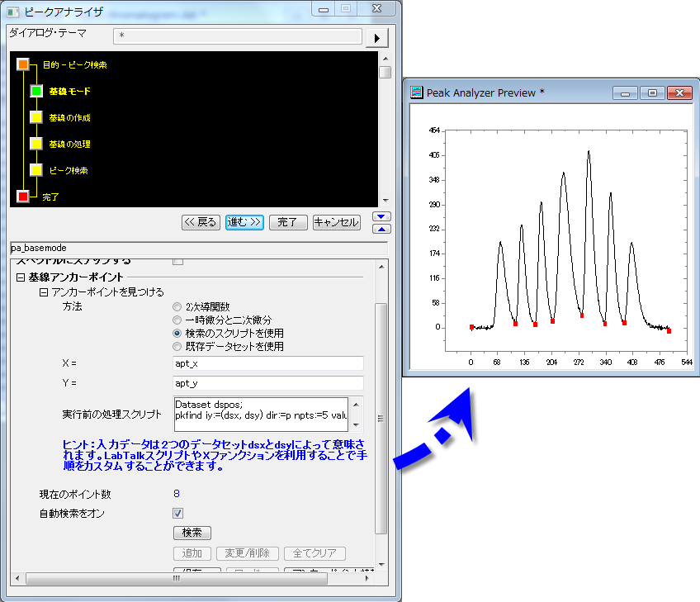Viewport: 700px width, 602px height.
Task: Click the blue down-triangle panel collapse icon
Action: [x=381, y=216]
